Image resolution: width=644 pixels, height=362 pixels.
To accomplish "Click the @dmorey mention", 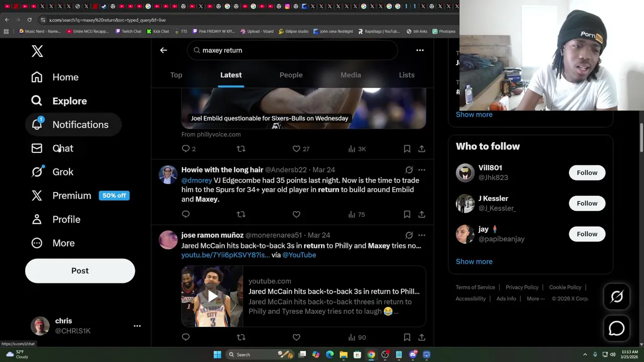I will pyautogui.click(x=196, y=180).
